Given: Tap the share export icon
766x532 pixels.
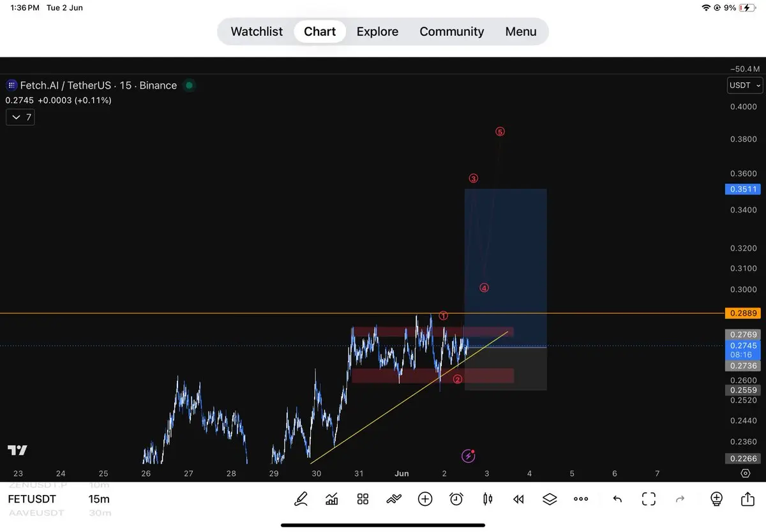Looking at the screenshot, I should pos(747,499).
